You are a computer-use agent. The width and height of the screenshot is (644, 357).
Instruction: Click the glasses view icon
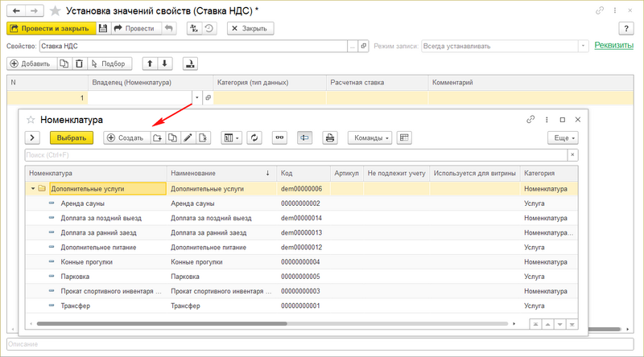pyautogui.click(x=279, y=138)
